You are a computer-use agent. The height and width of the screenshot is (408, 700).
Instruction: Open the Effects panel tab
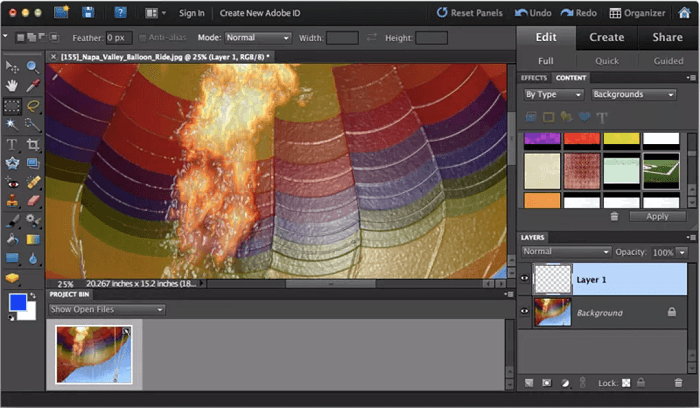(x=534, y=78)
